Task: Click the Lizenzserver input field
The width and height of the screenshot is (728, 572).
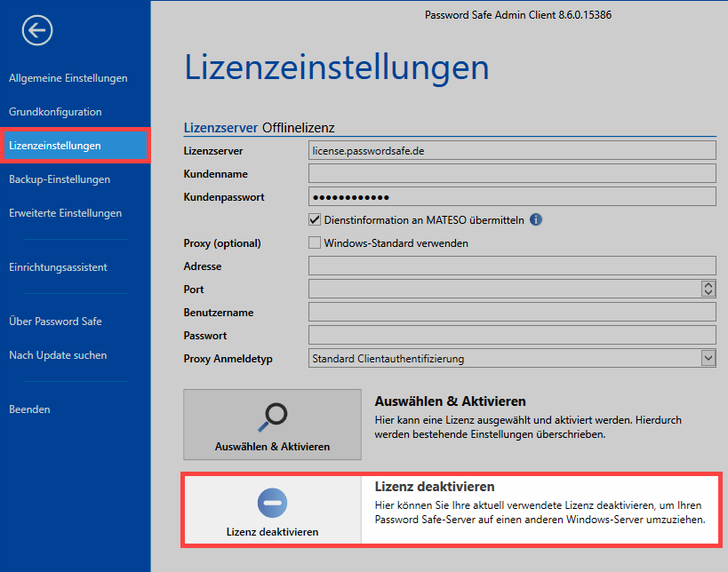Action: [x=512, y=150]
